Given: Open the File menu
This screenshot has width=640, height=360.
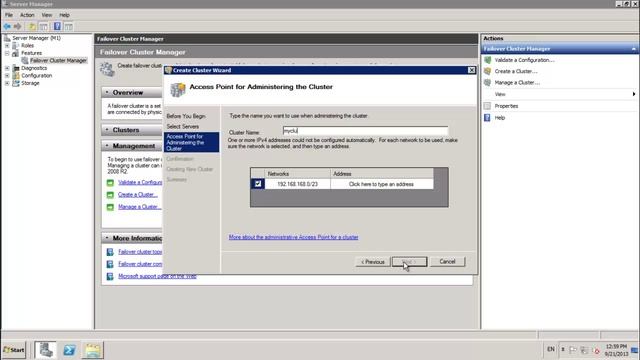Looking at the screenshot, I should (x=9, y=15).
